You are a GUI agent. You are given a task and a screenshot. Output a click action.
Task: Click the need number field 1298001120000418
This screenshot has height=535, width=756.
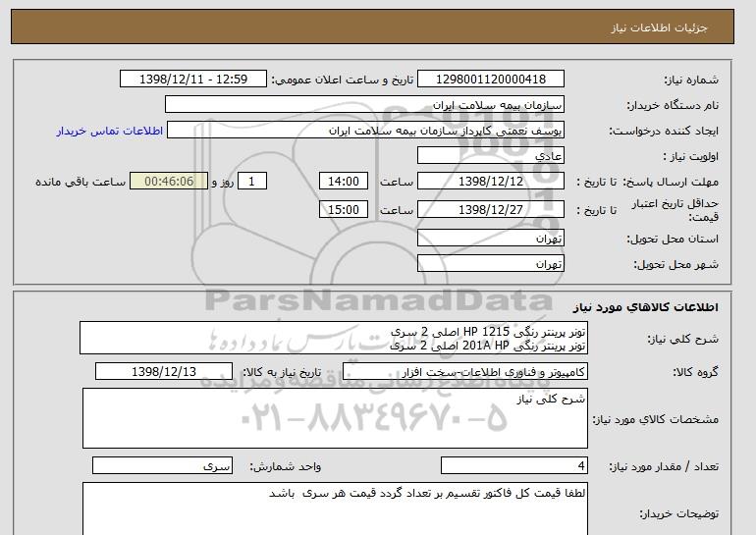(490, 80)
